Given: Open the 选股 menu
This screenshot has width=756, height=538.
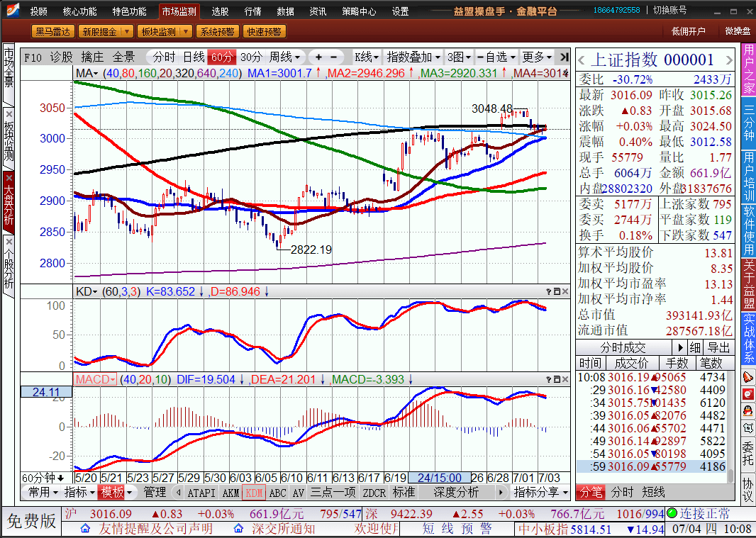Looking at the screenshot, I should (x=220, y=11).
